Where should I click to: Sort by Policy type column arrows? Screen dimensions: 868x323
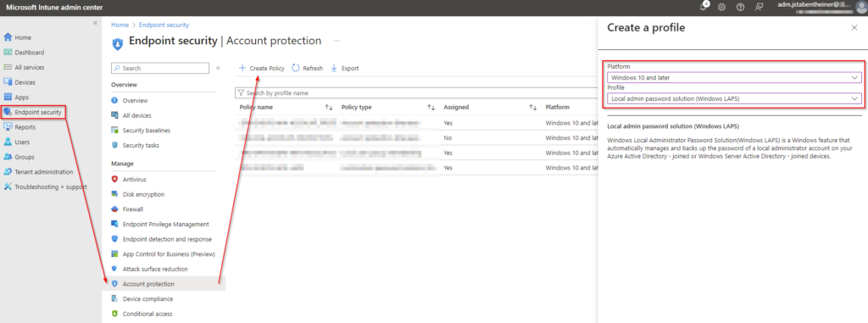pos(431,108)
